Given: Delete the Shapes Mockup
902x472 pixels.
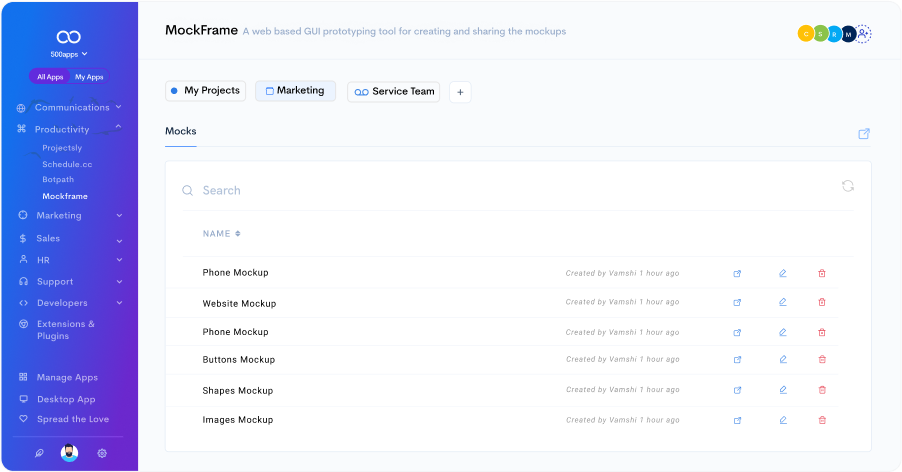Looking at the screenshot, I should click(822, 390).
